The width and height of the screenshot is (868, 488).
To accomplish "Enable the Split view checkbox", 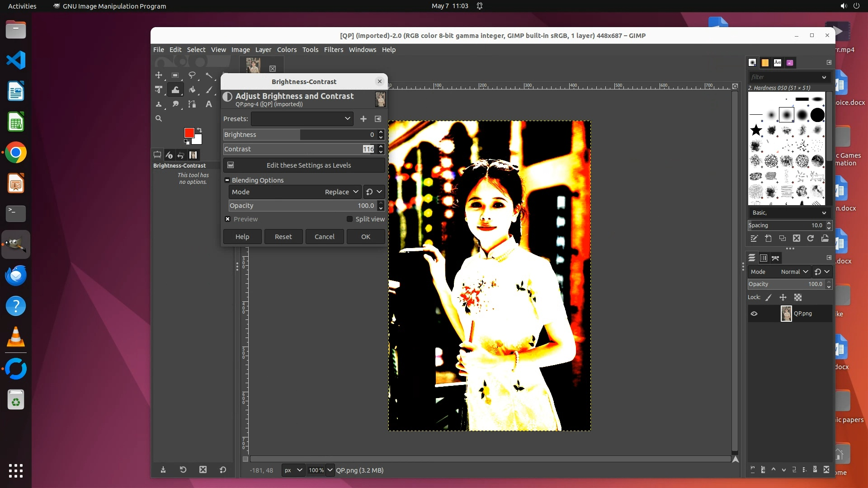I will (349, 219).
